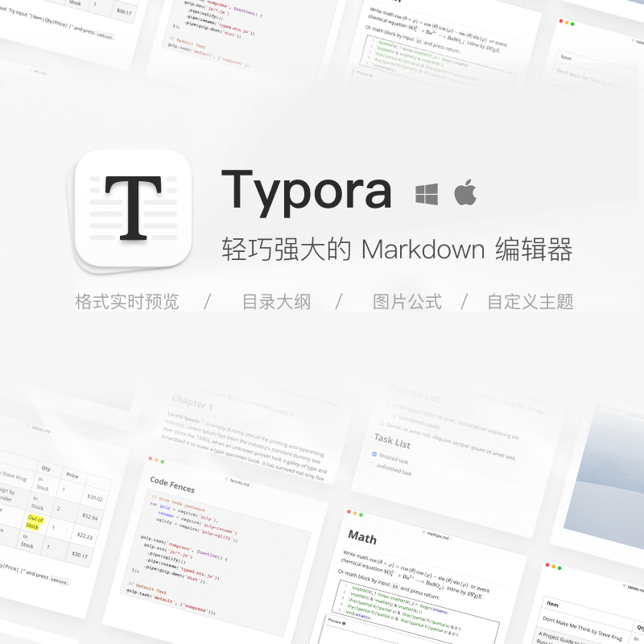Click the yellow button on the Code Fences window

[156, 460]
